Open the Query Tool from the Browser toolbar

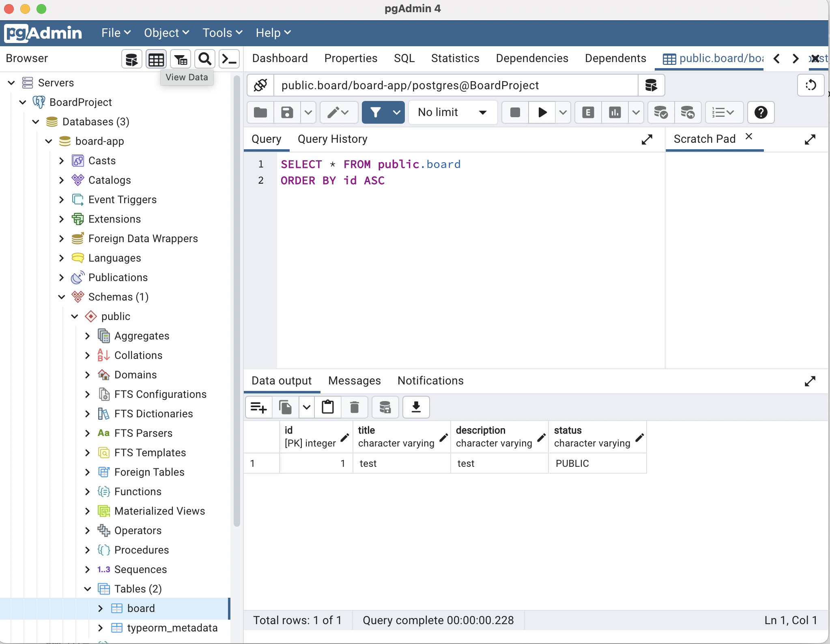pos(131,60)
